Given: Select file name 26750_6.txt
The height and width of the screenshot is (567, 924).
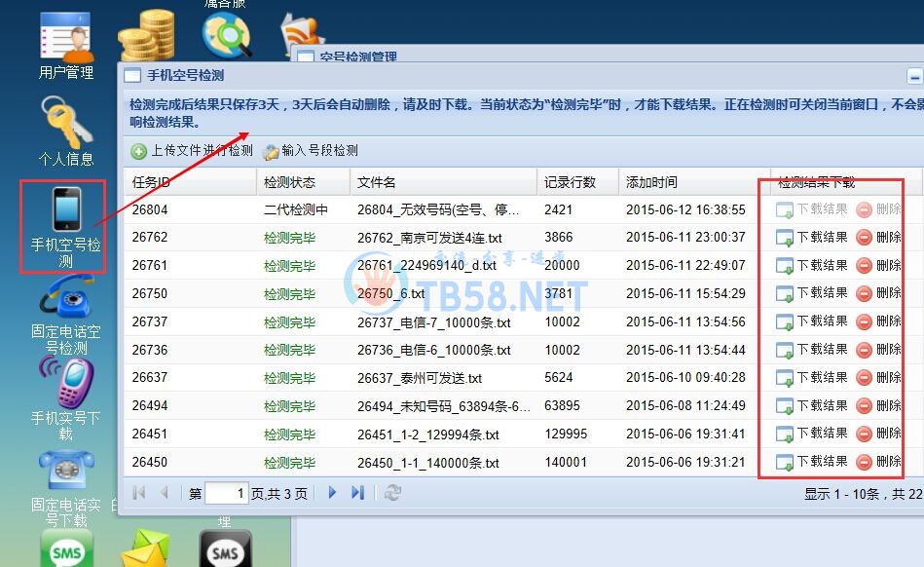Looking at the screenshot, I should pyautogui.click(x=390, y=294).
